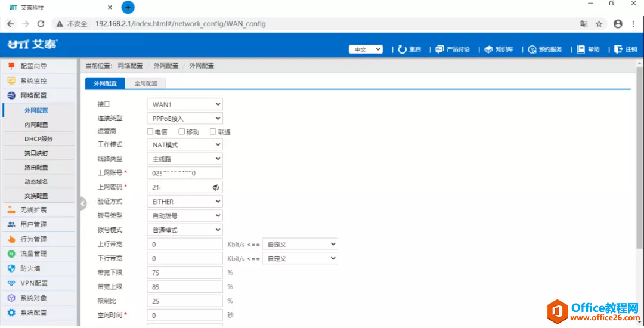Screen dimensions: 644x328
Task: Click the 空闲时间 input field
Action: pos(185,315)
